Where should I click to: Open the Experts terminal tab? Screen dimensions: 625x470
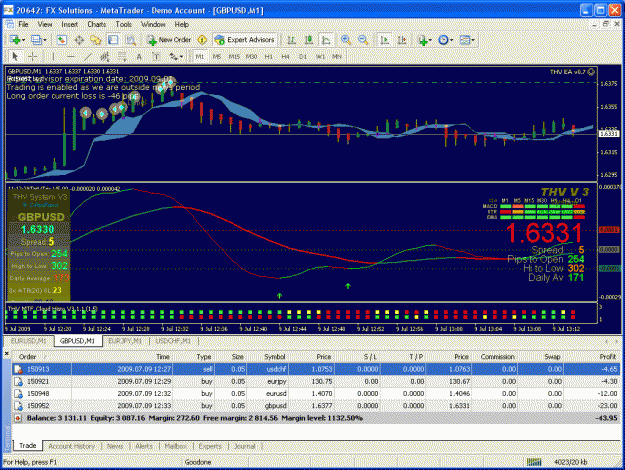coord(210,446)
